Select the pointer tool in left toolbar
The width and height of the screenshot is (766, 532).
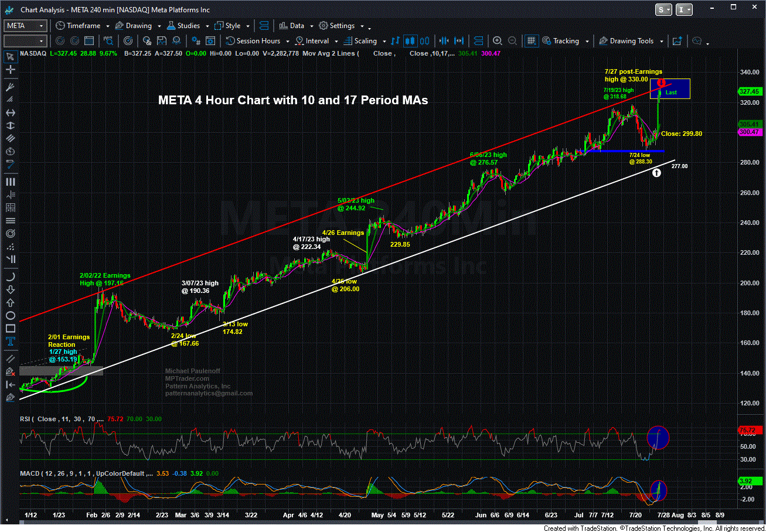[x=10, y=56]
